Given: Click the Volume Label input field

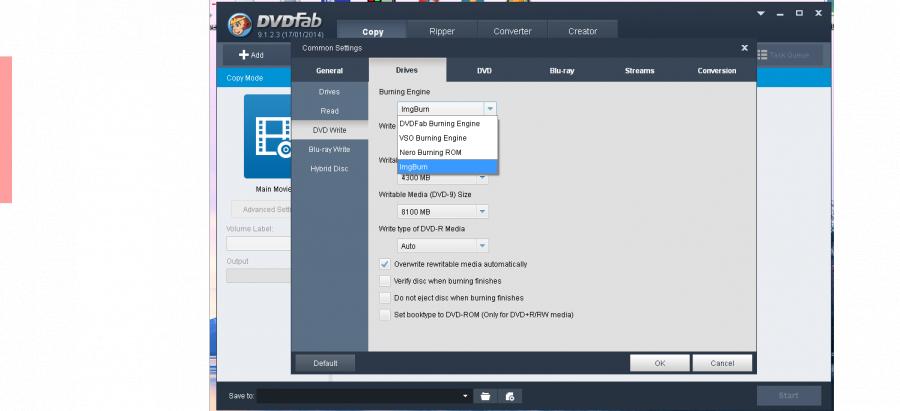Looking at the screenshot, I should click(x=259, y=243).
